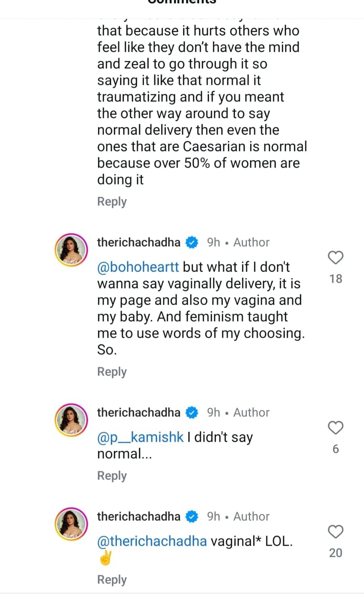View the 18 likes on the @bohoheartt reply

click(335, 279)
